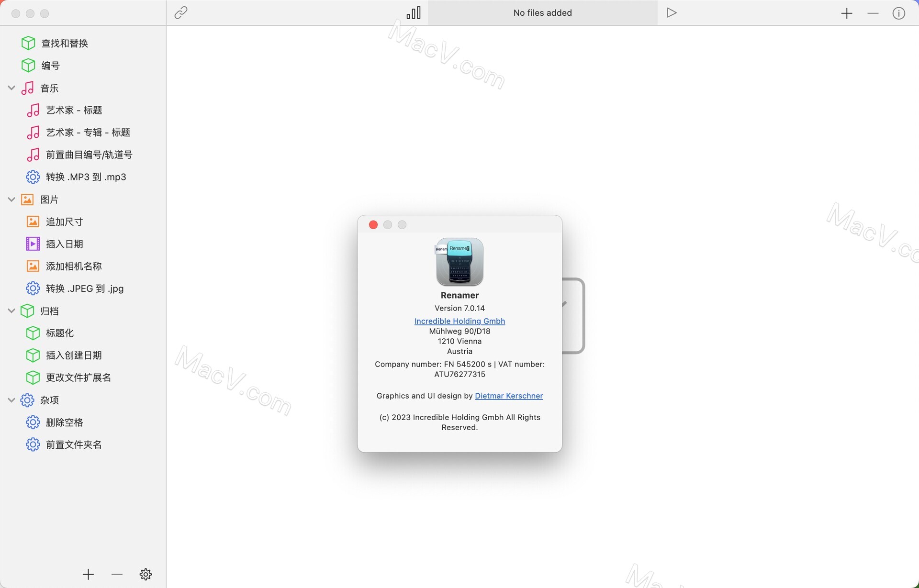Click the play button to apply renaming
Screen dimensions: 919x588
[x=672, y=13]
